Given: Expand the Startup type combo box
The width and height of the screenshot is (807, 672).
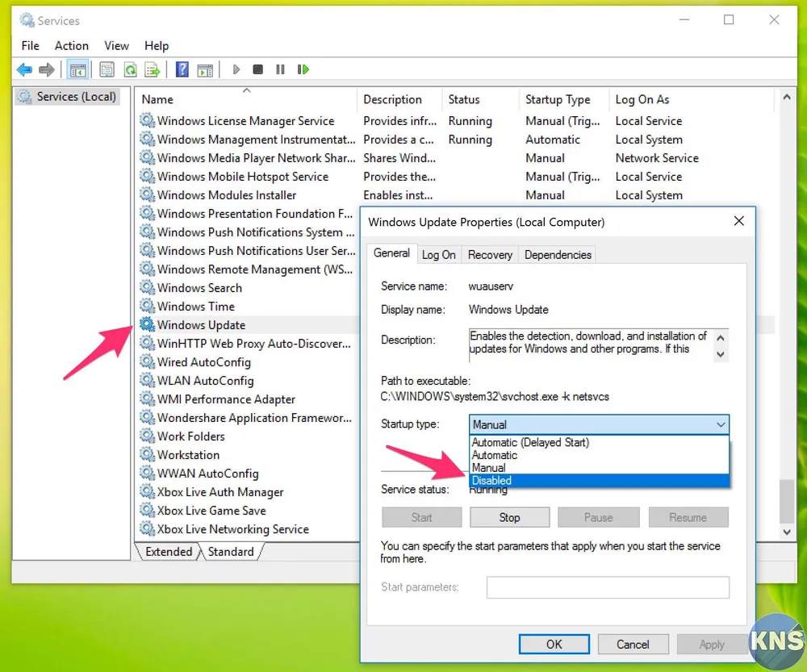Looking at the screenshot, I should point(599,424).
